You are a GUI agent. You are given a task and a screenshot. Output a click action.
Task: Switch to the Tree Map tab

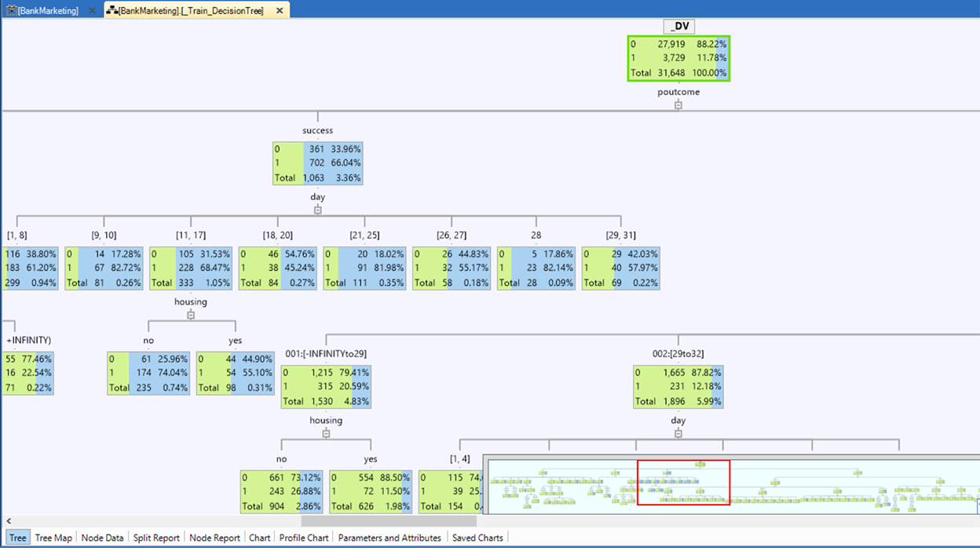53,538
